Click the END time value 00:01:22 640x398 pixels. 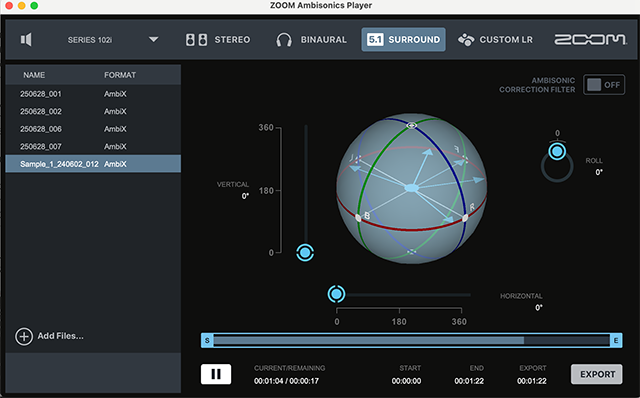coord(469,381)
